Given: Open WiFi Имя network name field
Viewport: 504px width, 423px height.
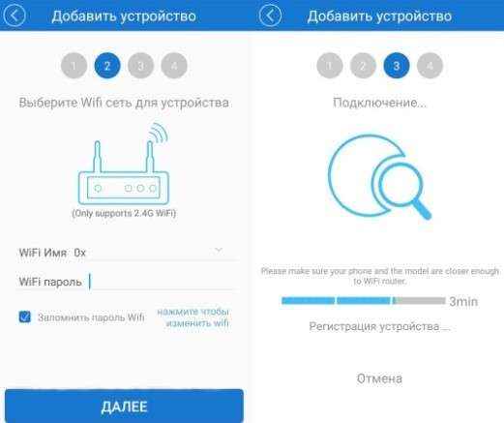Looking at the screenshot, I should [x=128, y=252].
